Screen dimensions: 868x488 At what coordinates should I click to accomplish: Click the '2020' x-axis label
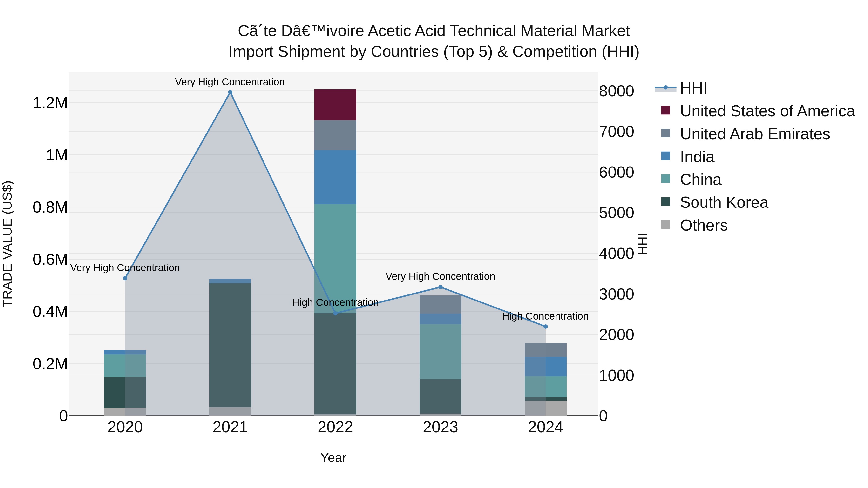tap(125, 427)
